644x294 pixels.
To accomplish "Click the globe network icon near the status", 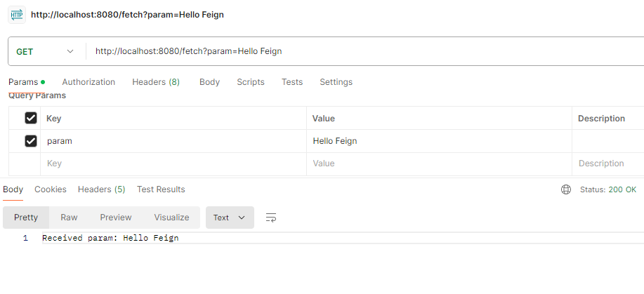I will 566,189.
